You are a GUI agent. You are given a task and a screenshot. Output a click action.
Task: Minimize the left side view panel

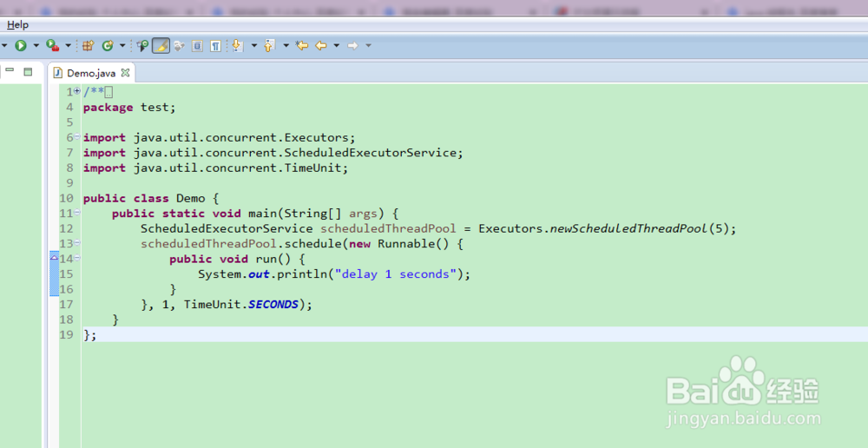[10, 71]
